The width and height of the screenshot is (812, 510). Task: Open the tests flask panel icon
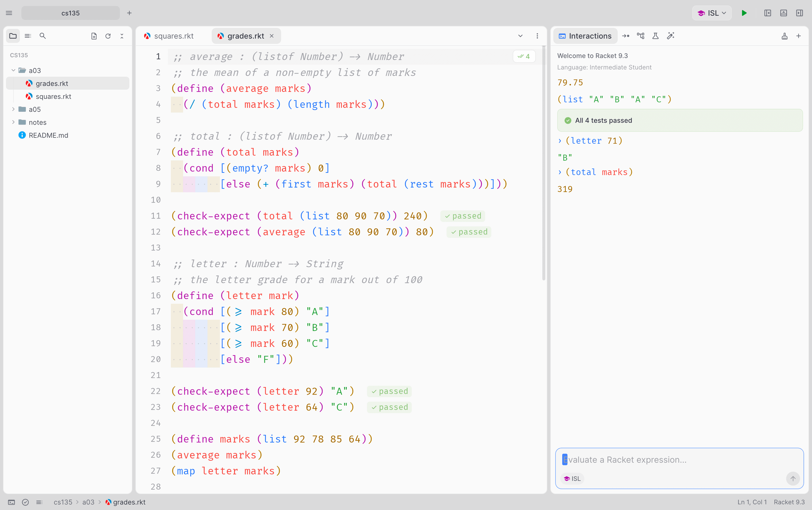click(655, 36)
